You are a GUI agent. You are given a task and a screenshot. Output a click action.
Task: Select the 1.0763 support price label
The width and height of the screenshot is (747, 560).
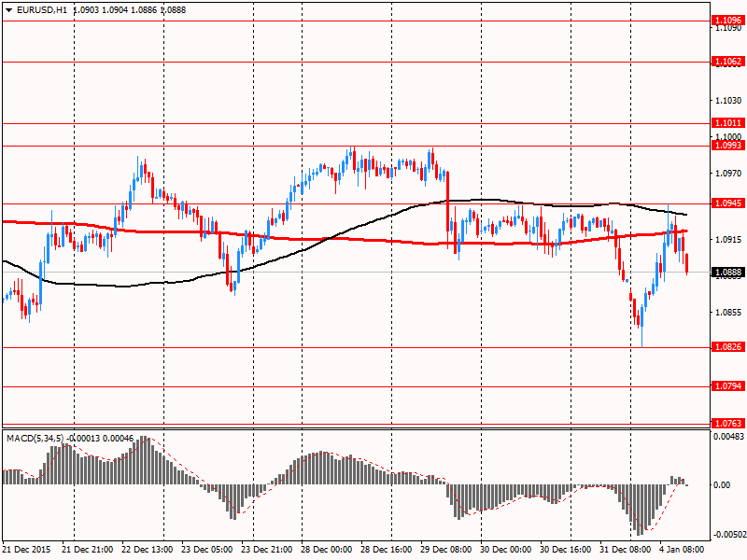(726, 424)
